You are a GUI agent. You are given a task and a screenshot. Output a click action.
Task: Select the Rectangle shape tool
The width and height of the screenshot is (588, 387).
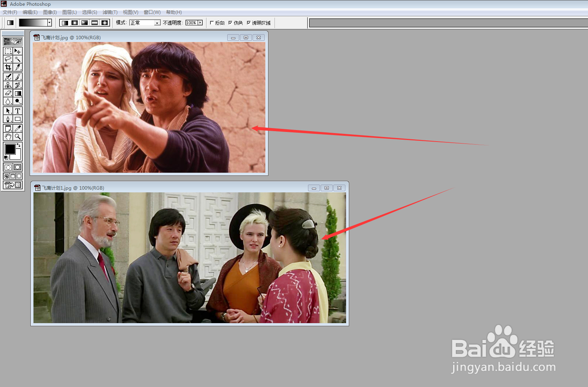(x=18, y=119)
